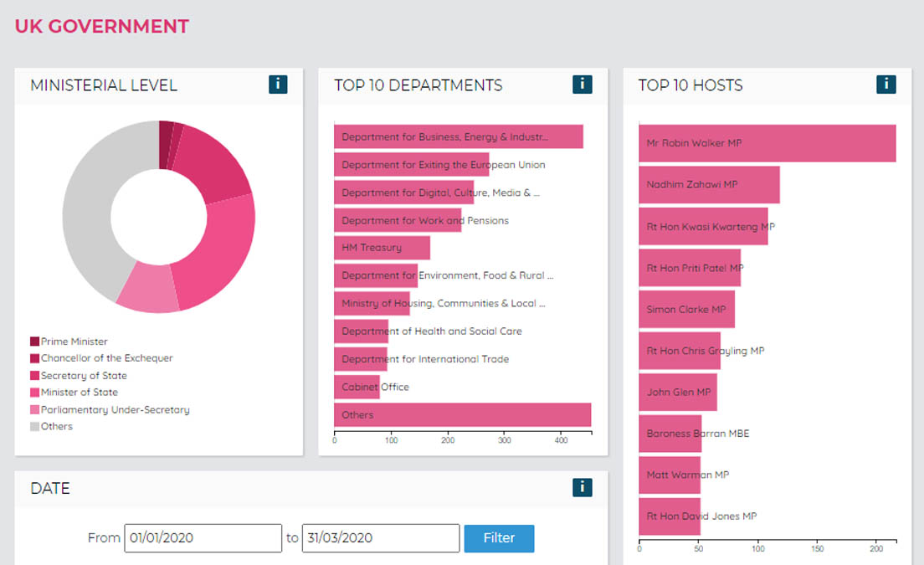Select the Rt Hon Priti Patel MP bar

pos(689,267)
